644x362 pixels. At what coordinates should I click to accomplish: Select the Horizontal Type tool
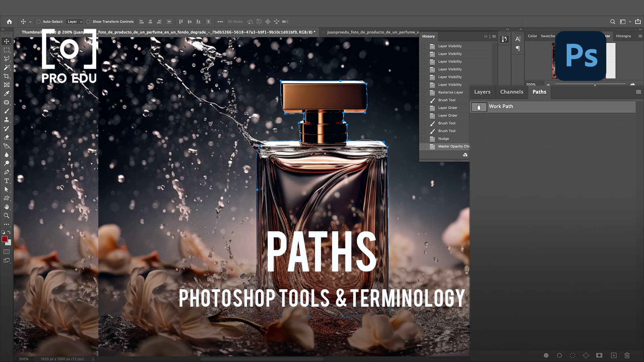[6, 181]
